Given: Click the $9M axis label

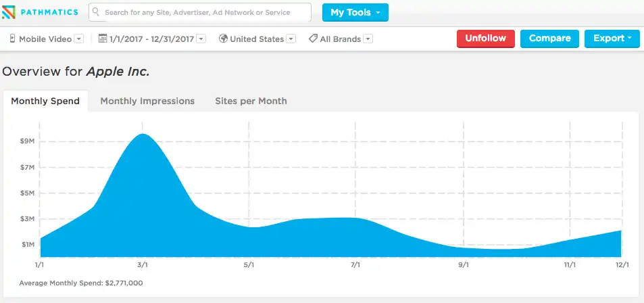Looking at the screenshot, I should click(x=27, y=141).
